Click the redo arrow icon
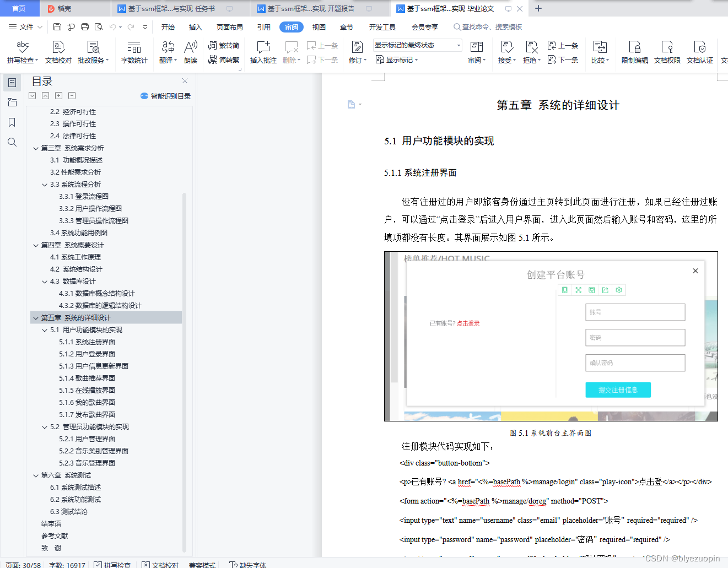Image resolution: width=728 pixels, height=568 pixels. pos(131,26)
